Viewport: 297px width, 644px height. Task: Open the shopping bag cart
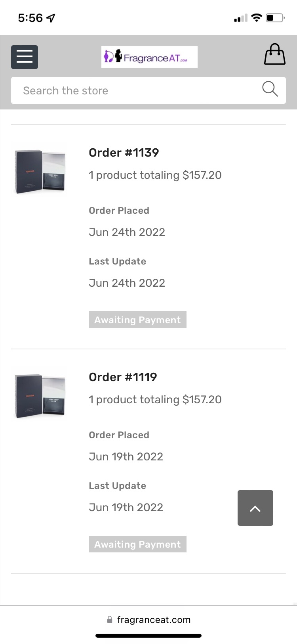pos(275,55)
